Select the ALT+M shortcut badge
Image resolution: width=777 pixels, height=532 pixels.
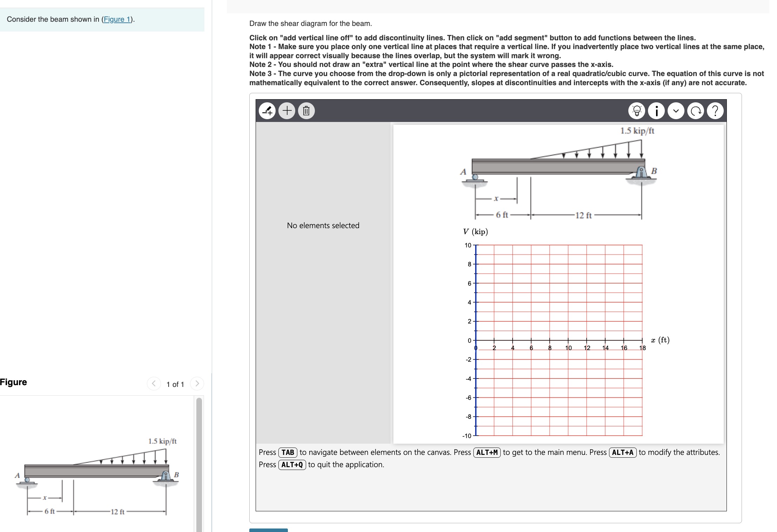[x=487, y=452]
